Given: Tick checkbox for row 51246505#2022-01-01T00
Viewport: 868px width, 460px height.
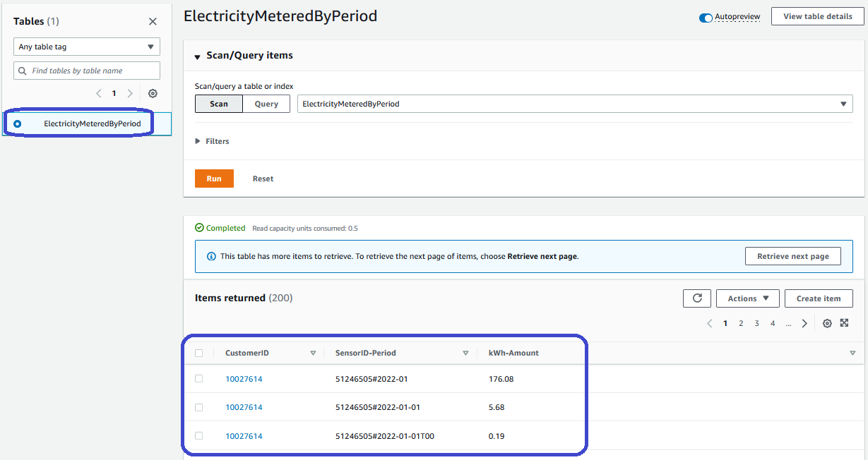Looking at the screenshot, I should [198, 436].
